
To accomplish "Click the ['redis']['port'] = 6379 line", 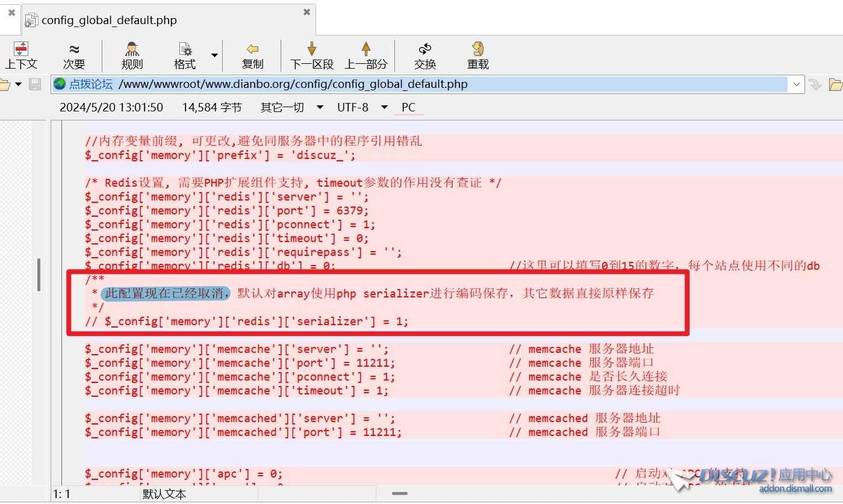I will click(227, 211).
